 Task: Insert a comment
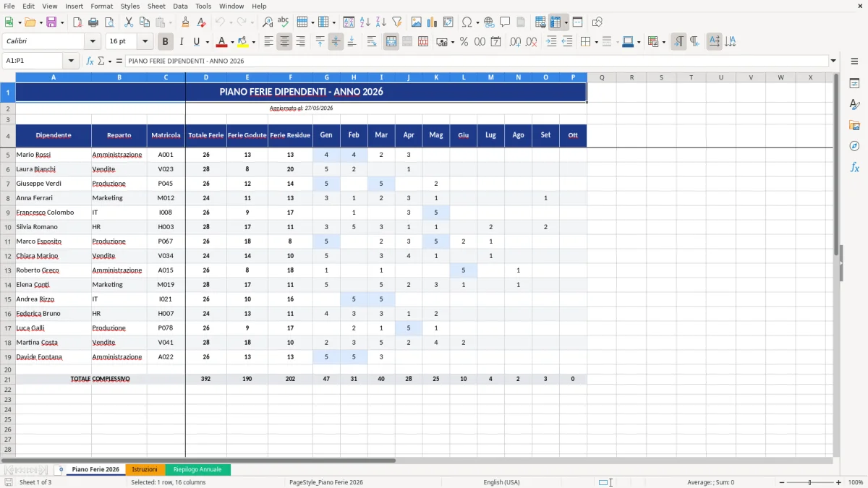point(505,22)
